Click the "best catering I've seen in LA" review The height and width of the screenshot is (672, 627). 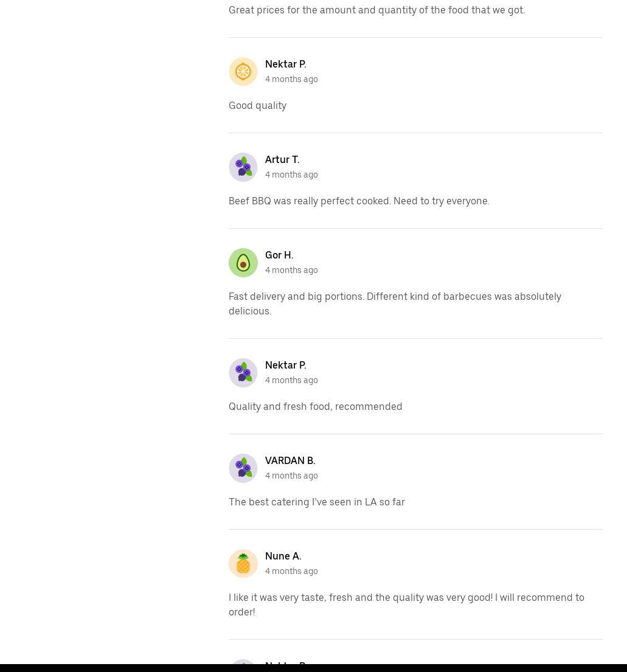pos(317,502)
